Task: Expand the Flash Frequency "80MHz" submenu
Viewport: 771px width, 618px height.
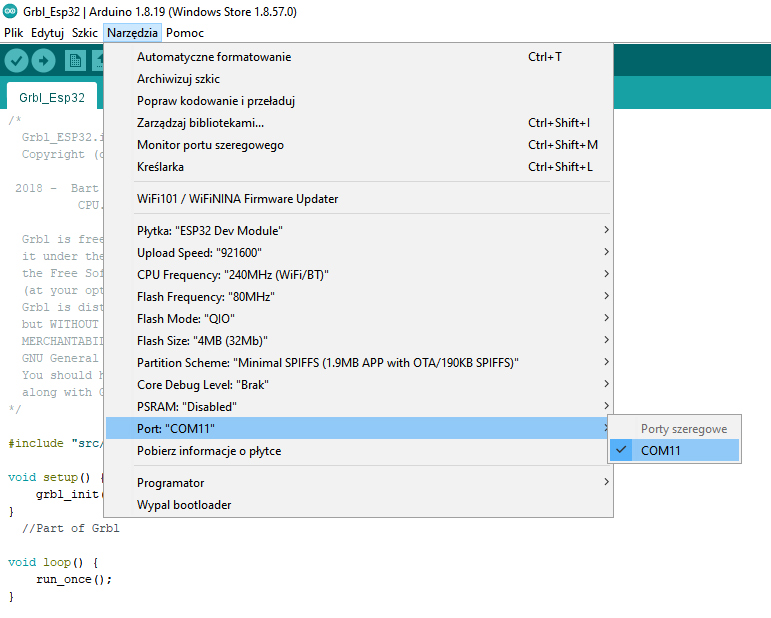Action: [x=359, y=297]
